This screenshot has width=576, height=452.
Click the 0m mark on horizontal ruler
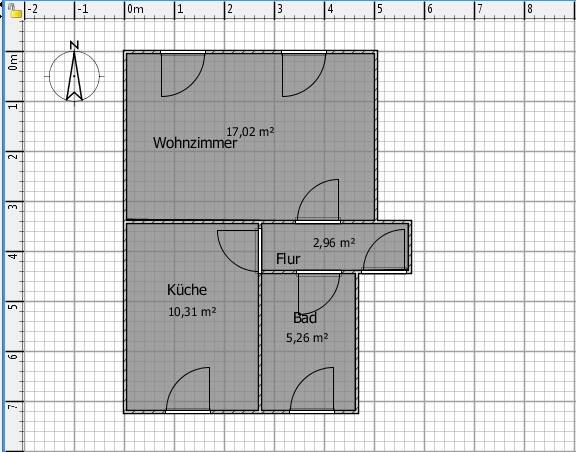(135, 9)
